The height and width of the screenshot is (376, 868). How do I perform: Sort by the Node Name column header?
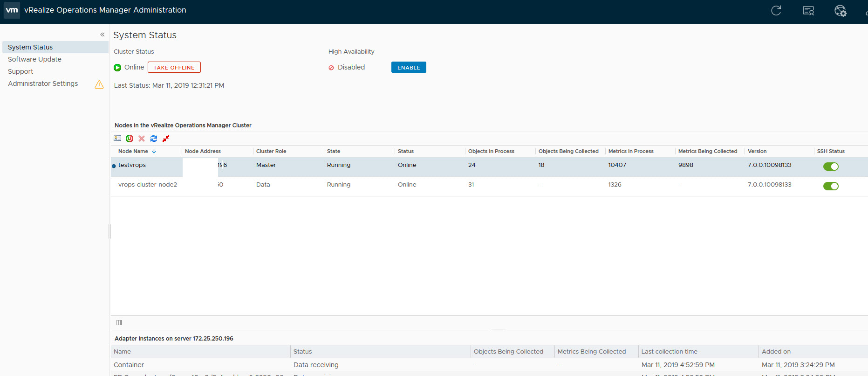click(133, 151)
